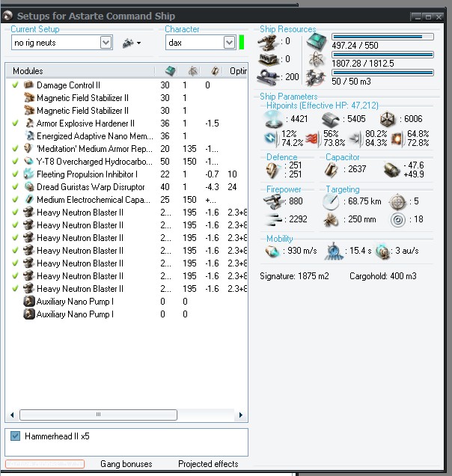Click the calibration icon showing 200

267,77
